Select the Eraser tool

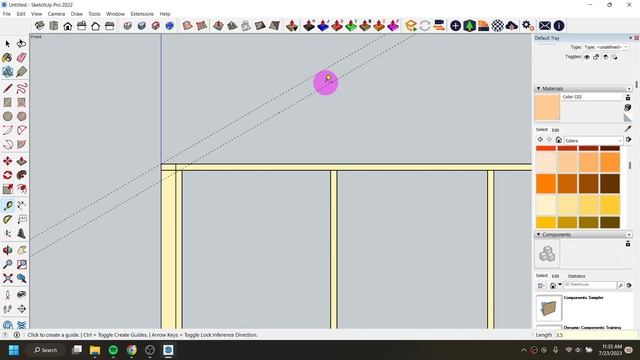pos(22,58)
